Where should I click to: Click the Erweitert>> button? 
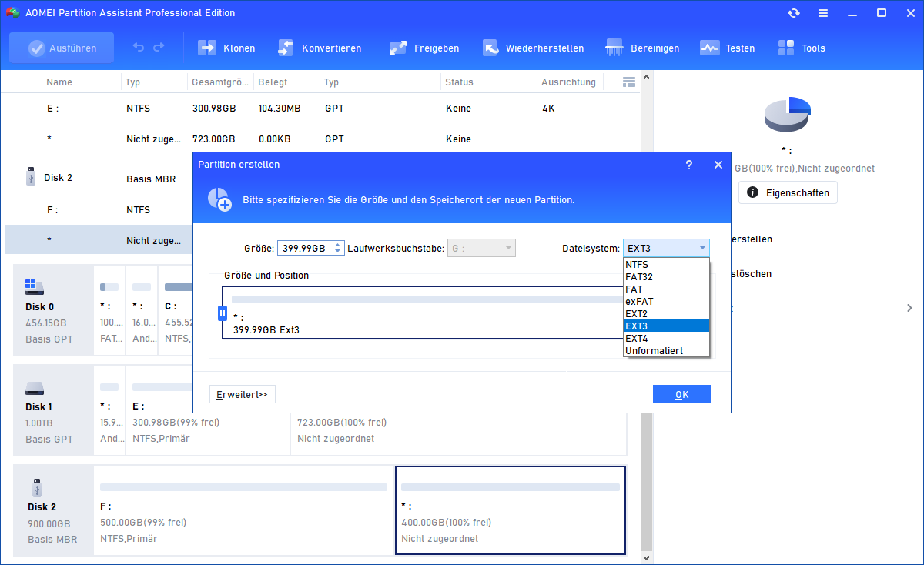click(242, 394)
